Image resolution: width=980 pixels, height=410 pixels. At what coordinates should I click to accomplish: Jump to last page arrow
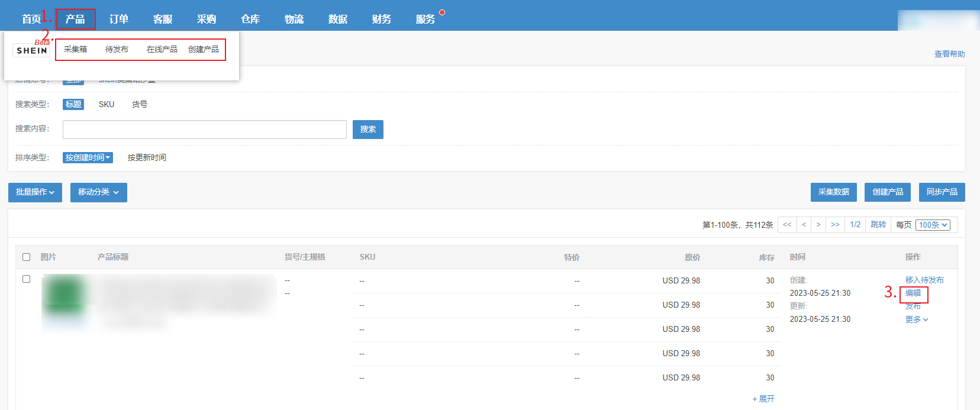coord(835,225)
